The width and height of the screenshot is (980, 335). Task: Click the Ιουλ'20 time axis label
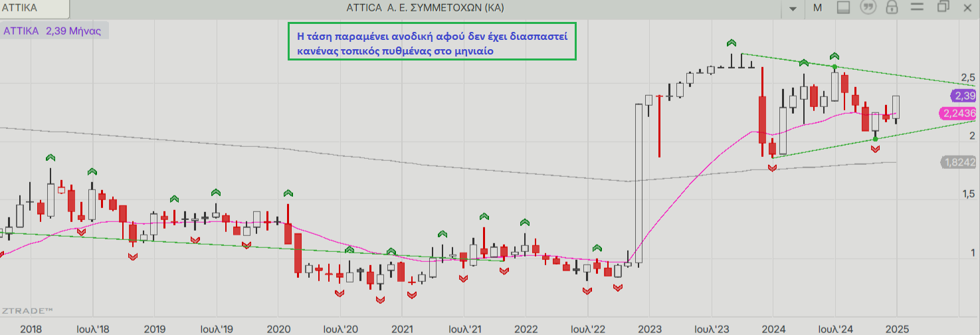[x=341, y=329]
